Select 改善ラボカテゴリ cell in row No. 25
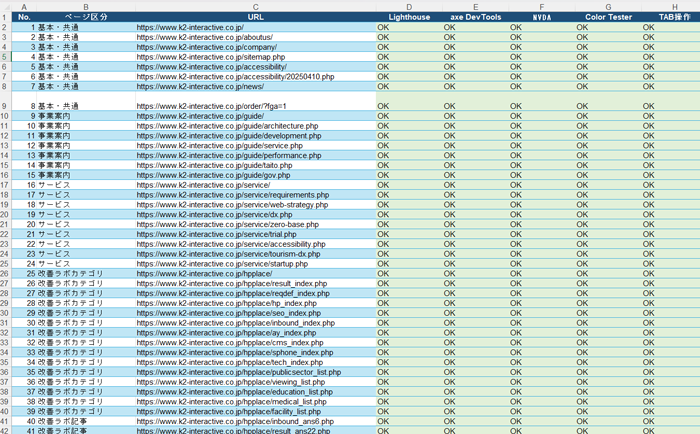The image size is (700, 434). click(86, 273)
